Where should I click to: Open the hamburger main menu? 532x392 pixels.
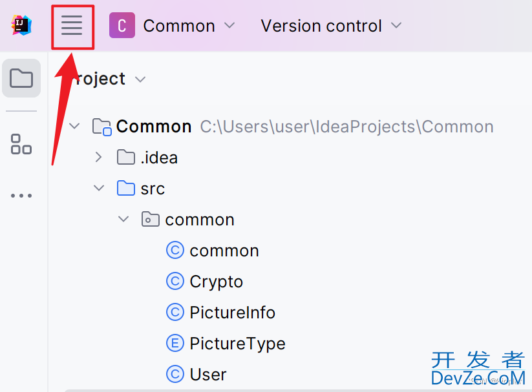click(x=72, y=25)
